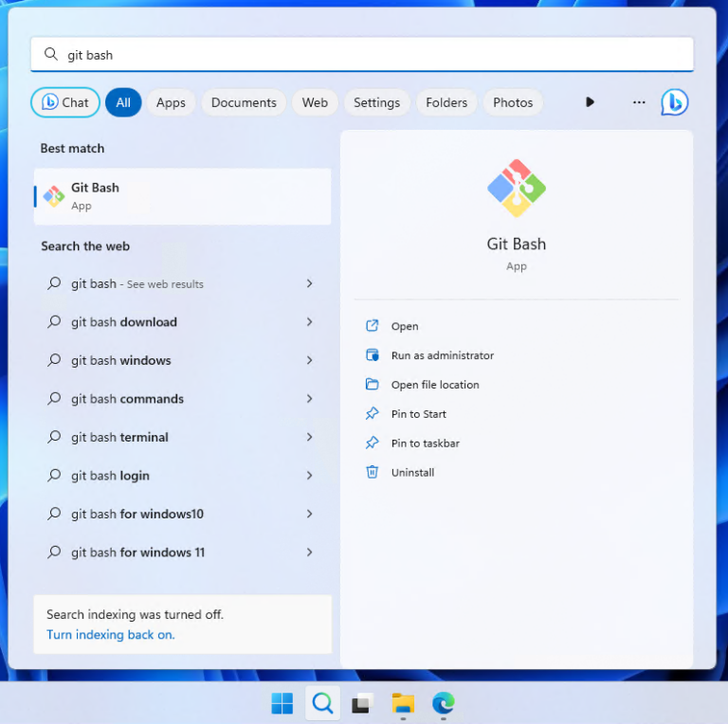Image resolution: width=728 pixels, height=724 pixels.
Task: Expand the chevron for 'git bash for windows10'
Action: click(310, 514)
